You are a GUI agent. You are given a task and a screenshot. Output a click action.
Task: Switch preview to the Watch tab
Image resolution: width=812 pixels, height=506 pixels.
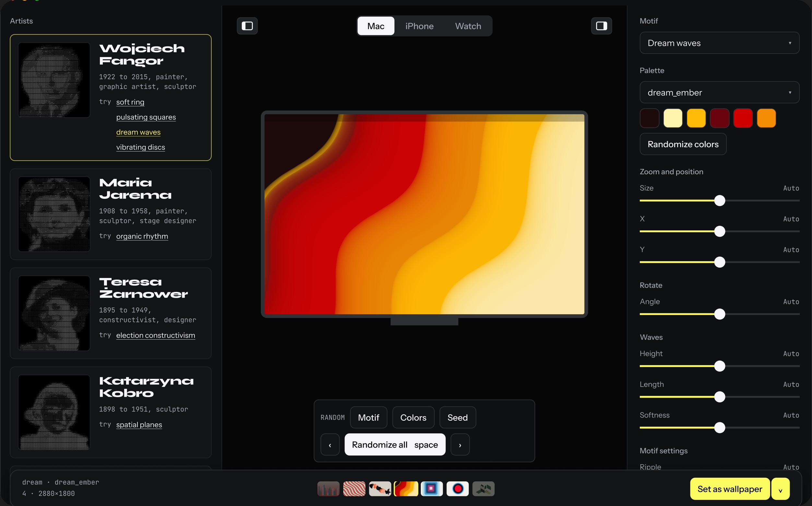(468, 26)
